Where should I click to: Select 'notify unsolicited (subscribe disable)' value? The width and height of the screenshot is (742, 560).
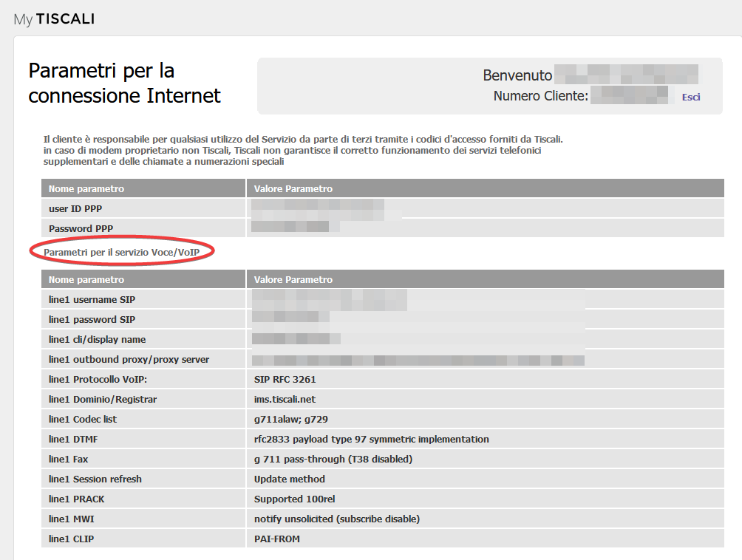coord(337,519)
